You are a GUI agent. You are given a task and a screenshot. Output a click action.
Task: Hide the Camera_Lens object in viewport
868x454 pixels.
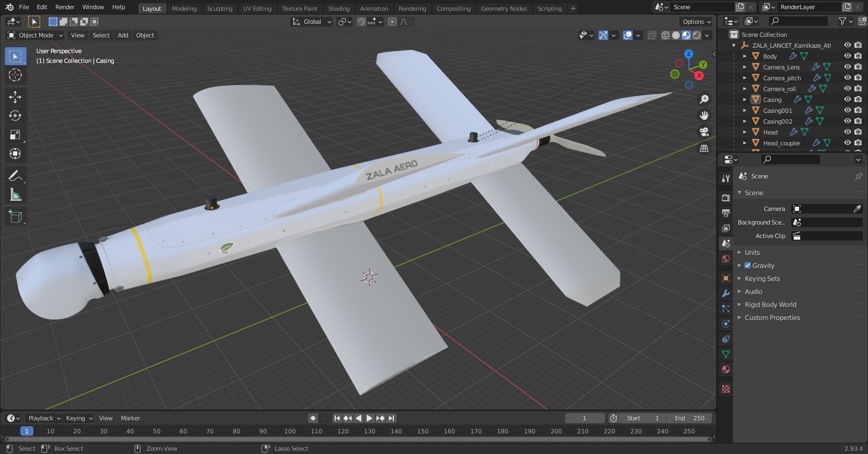[x=847, y=67]
